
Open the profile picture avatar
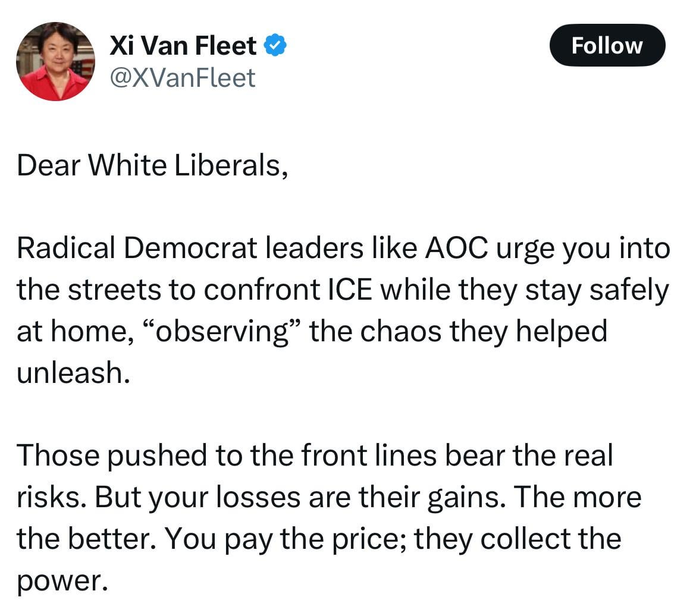tap(55, 61)
